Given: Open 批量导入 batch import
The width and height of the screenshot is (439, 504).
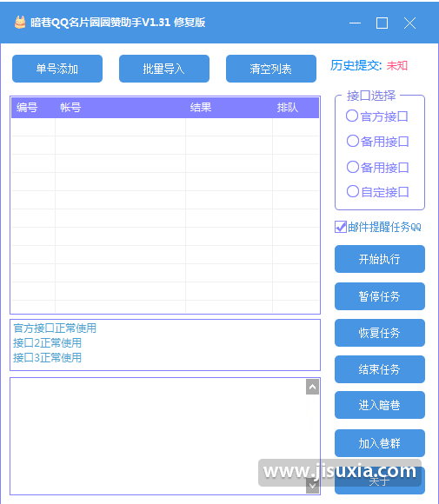Looking at the screenshot, I should [x=164, y=69].
